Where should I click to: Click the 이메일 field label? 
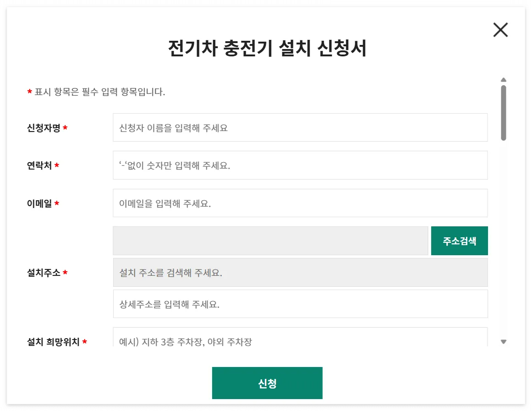(38, 203)
